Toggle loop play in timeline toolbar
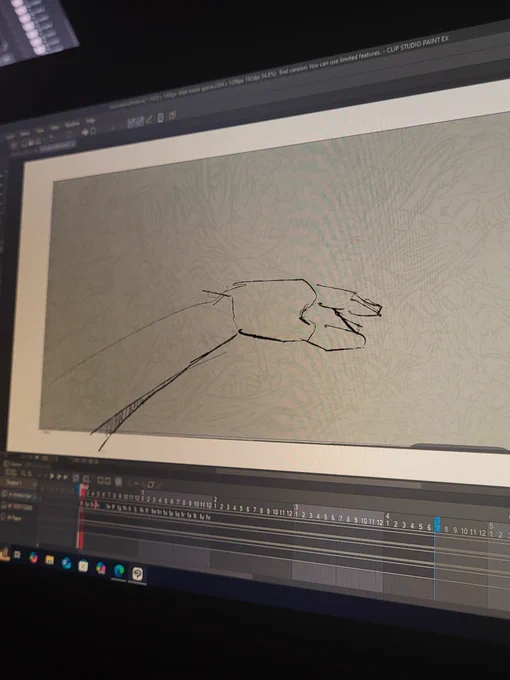 tap(76, 478)
